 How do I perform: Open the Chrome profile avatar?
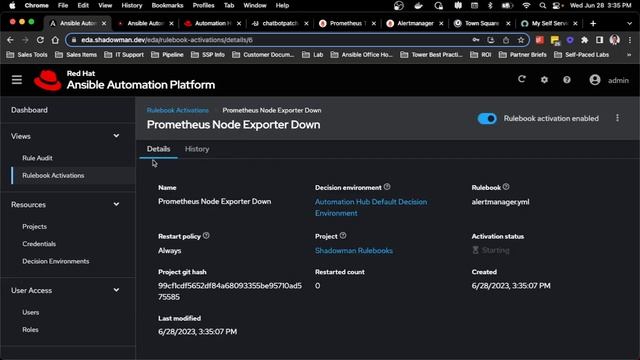pos(614,40)
